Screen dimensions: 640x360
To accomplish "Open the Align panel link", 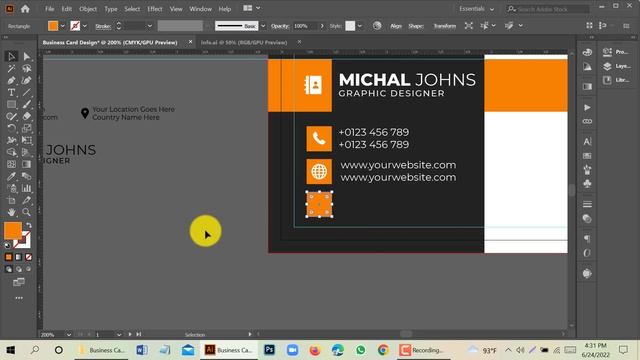I will [x=396, y=26].
